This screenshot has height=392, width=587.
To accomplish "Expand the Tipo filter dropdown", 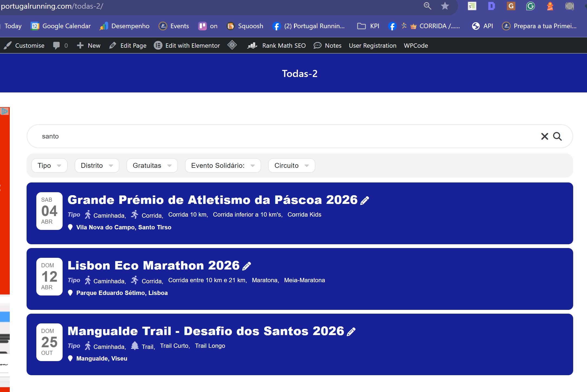I will coord(49,166).
